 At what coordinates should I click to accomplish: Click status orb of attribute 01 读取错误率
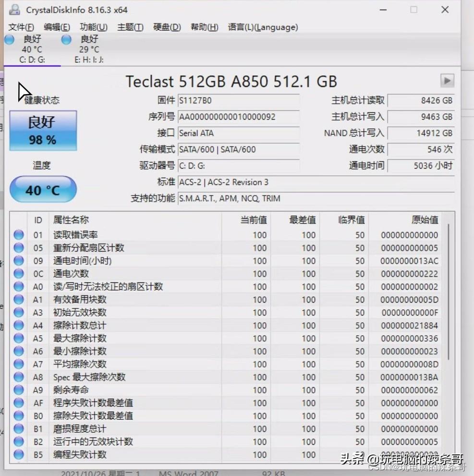point(19,235)
